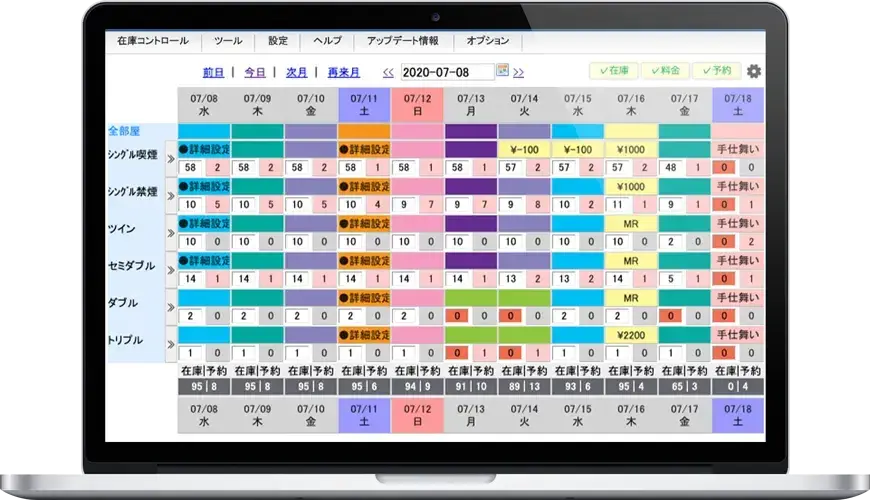Toggle the 予約 checkmark filter
The width and height of the screenshot is (870, 500).
point(717,70)
